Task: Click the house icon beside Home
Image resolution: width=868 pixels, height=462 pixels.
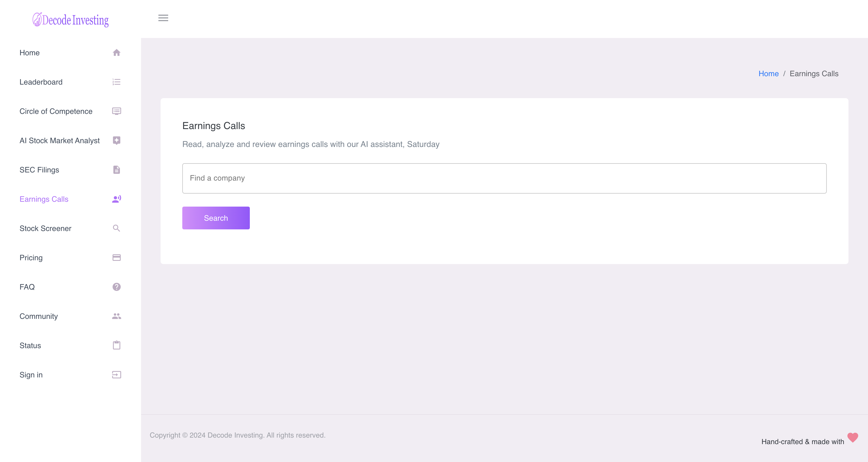Action: 117,53
